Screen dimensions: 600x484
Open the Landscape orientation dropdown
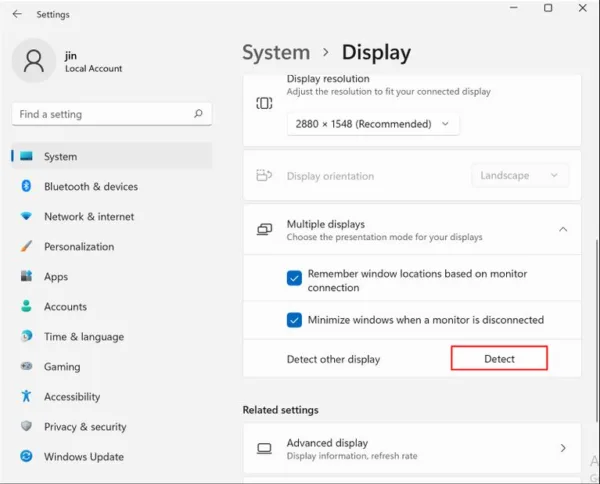pyautogui.click(x=520, y=176)
